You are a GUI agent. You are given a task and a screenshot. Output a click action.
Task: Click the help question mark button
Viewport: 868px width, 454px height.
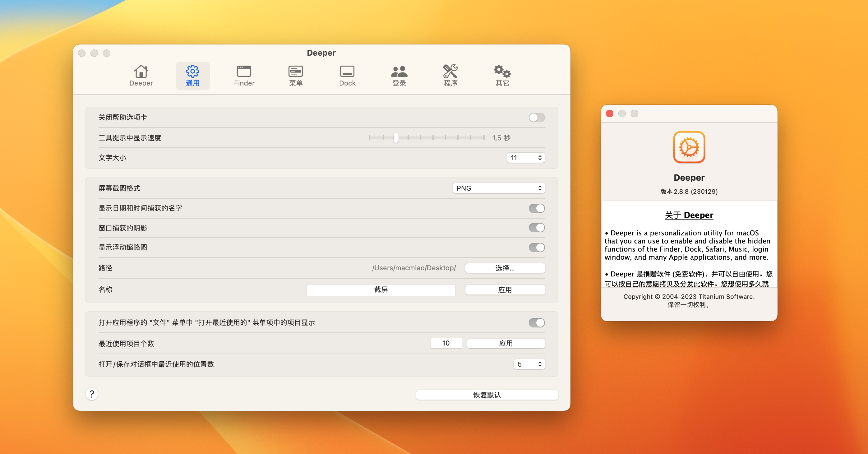(x=92, y=394)
